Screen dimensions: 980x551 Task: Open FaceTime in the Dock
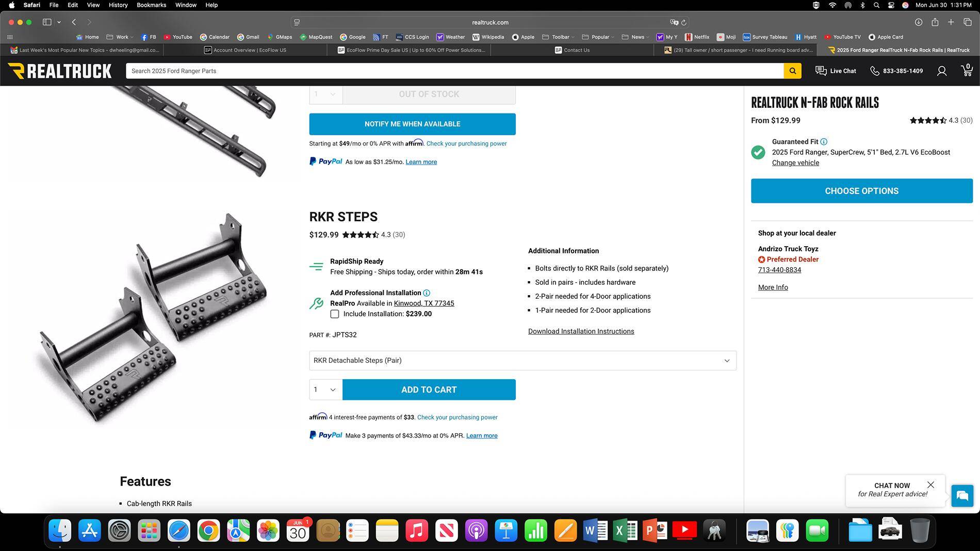coord(817,530)
